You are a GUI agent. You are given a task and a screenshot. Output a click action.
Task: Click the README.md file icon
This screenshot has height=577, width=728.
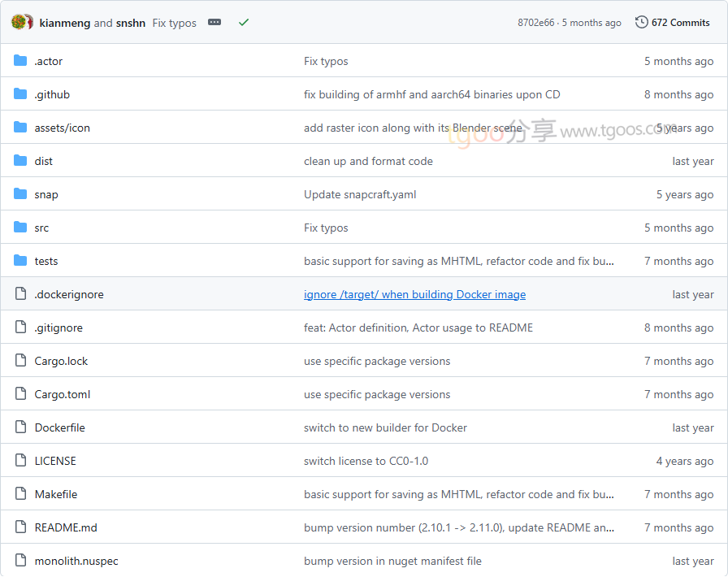pos(20,527)
